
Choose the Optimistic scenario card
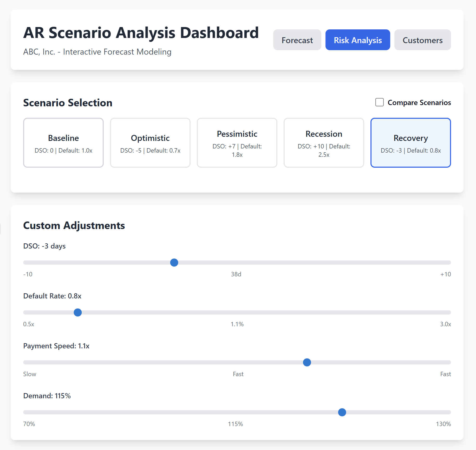(150, 143)
